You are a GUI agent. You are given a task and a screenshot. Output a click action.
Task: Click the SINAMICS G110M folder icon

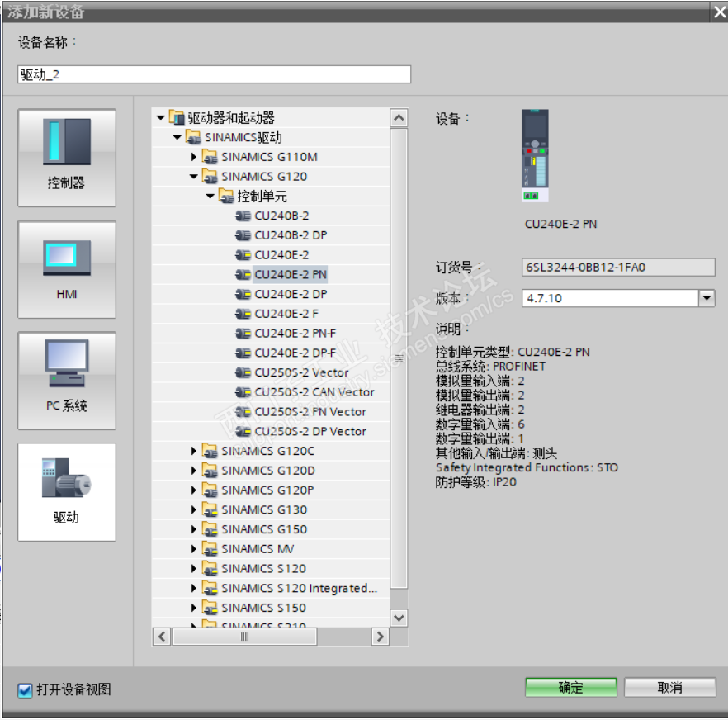coord(210,157)
